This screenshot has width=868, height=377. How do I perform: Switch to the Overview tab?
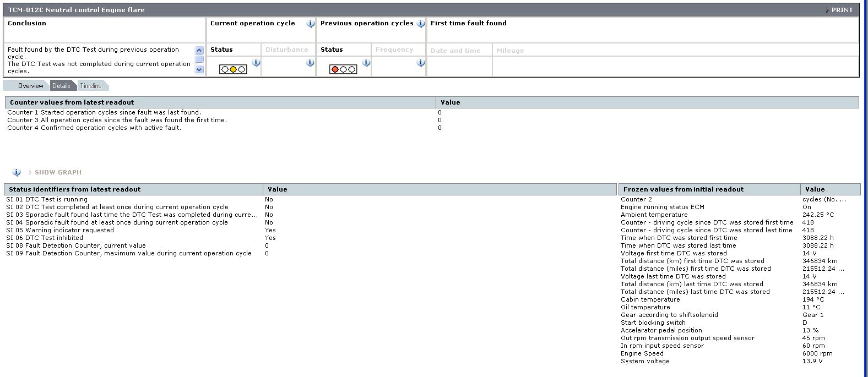click(x=30, y=86)
